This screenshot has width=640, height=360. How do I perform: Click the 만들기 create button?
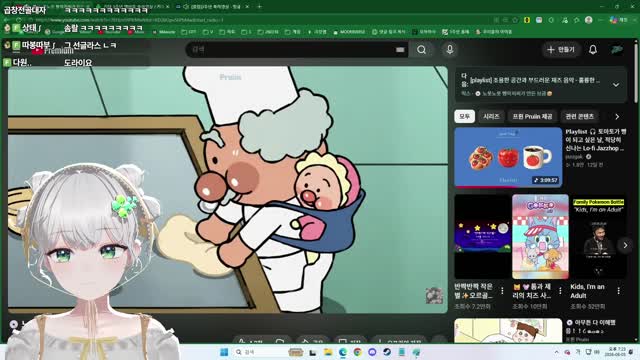[x=561, y=50]
